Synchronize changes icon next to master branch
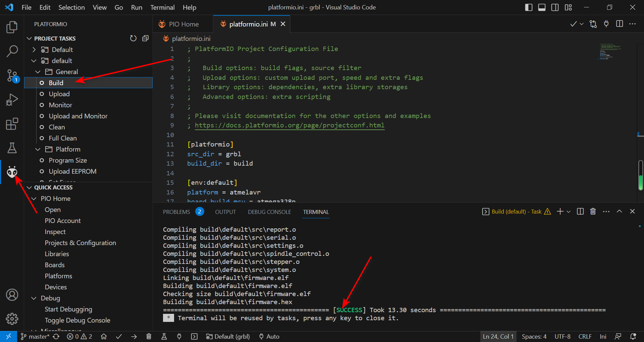Image resolution: width=644 pixels, height=342 pixels. click(x=56, y=336)
